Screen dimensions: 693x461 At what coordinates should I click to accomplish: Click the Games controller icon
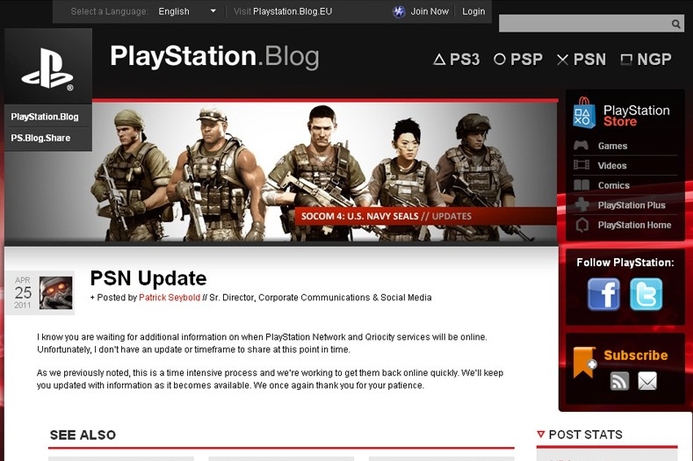581,145
